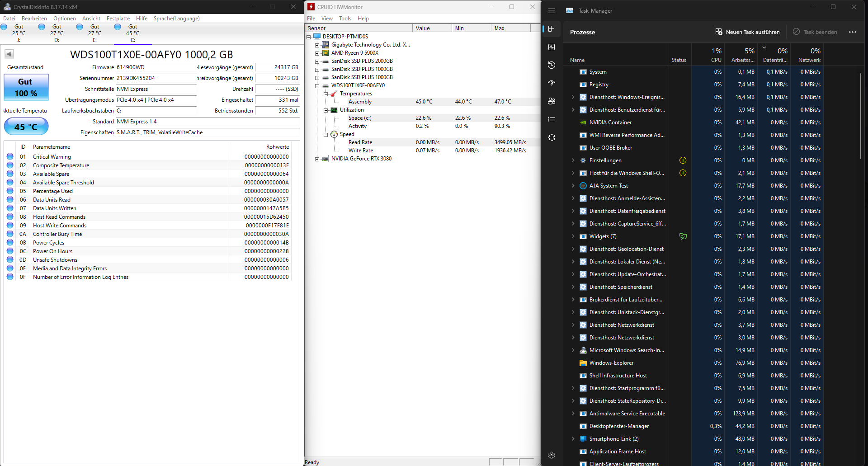Click the status circle for Critical Warning

pyautogui.click(x=10, y=156)
